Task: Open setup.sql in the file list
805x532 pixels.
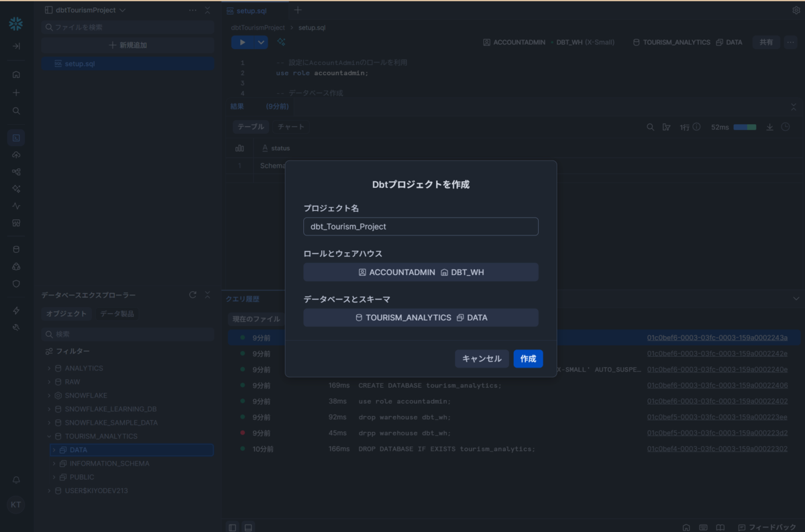Action: (127, 64)
